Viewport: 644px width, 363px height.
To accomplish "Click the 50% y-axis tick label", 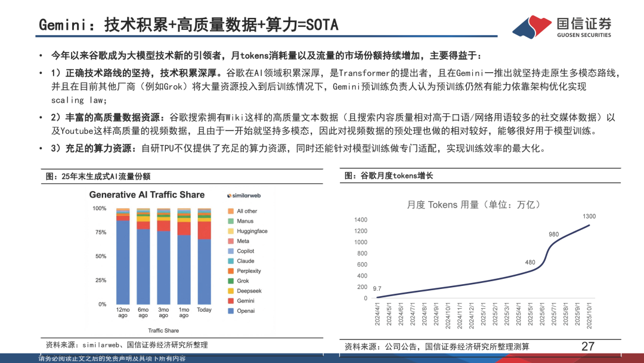I will pos(101,256).
